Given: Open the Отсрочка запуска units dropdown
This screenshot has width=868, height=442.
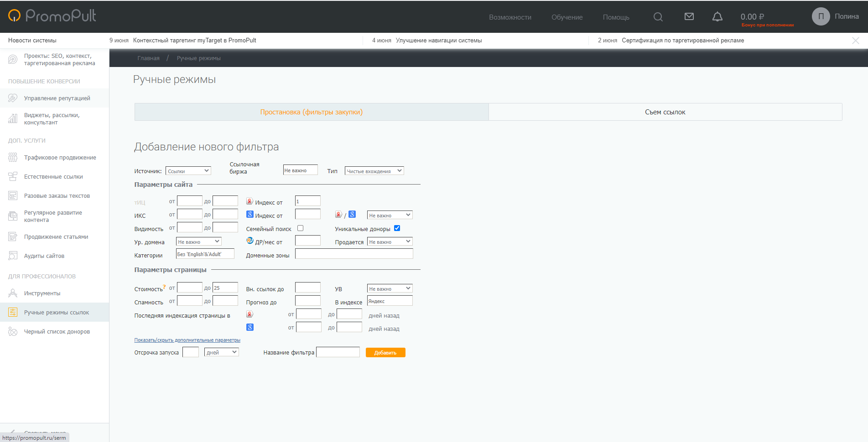Looking at the screenshot, I should click(x=222, y=352).
